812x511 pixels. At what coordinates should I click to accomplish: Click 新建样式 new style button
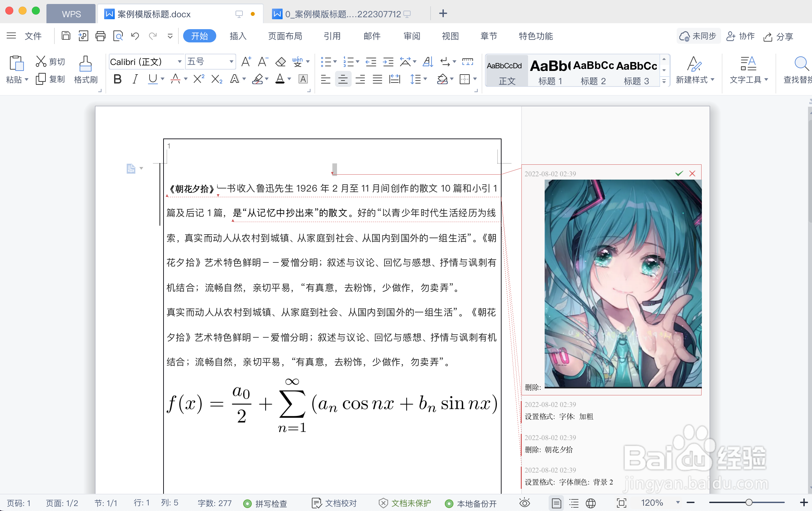pyautogui.click(x=695, y=70)
